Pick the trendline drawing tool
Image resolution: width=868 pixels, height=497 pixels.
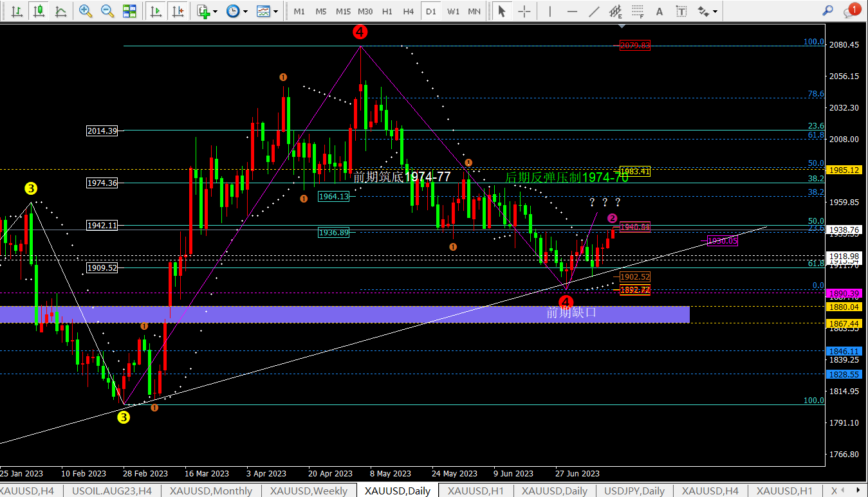[594, 11]
